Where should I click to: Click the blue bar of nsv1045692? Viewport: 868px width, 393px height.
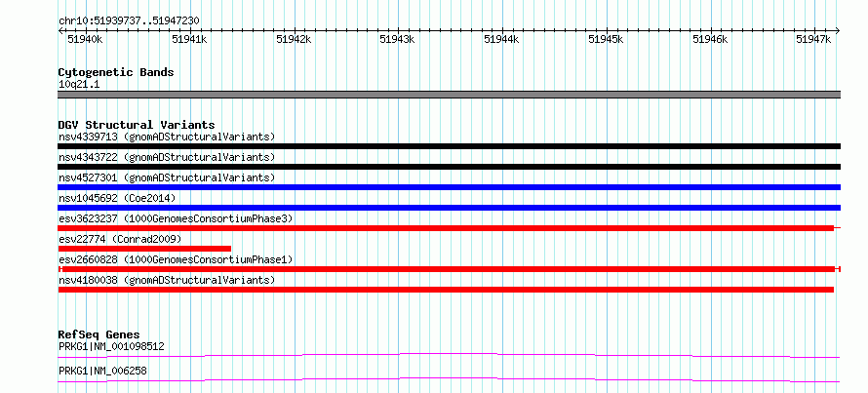(449, 208)
